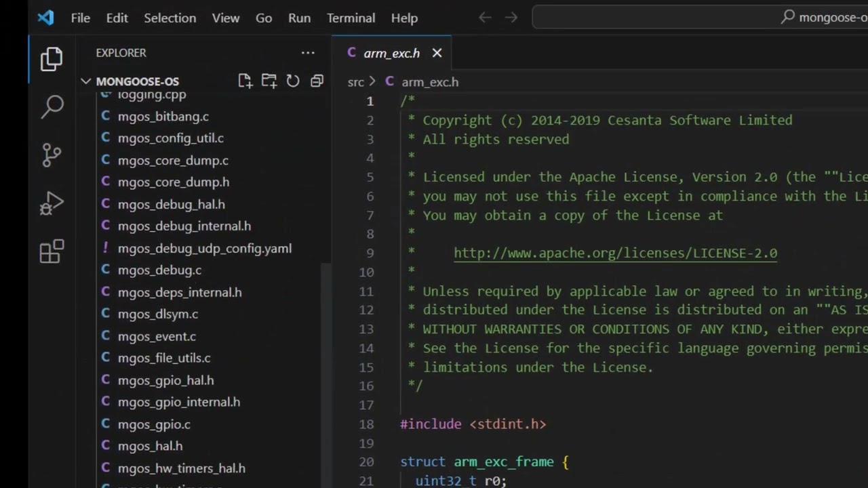This screenshot has height=488, width=868.
Task: Follow the apache.org LICENSE-2.0 link
Action: click(x=616, y=253)
